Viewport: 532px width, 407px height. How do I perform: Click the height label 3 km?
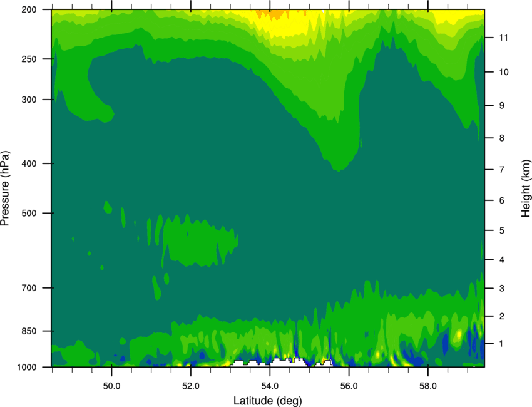pos(501,288)
